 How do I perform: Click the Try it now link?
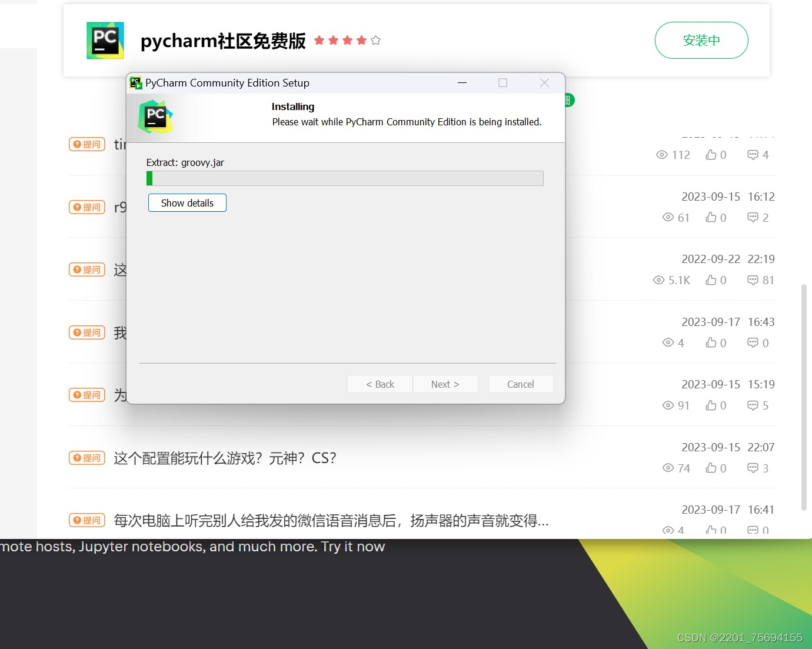coord(352,546)
